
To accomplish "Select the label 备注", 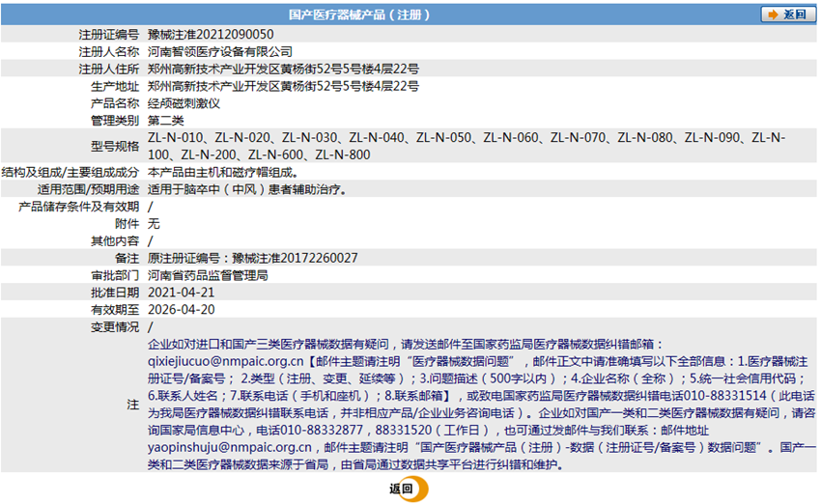I will coord(127,258).
